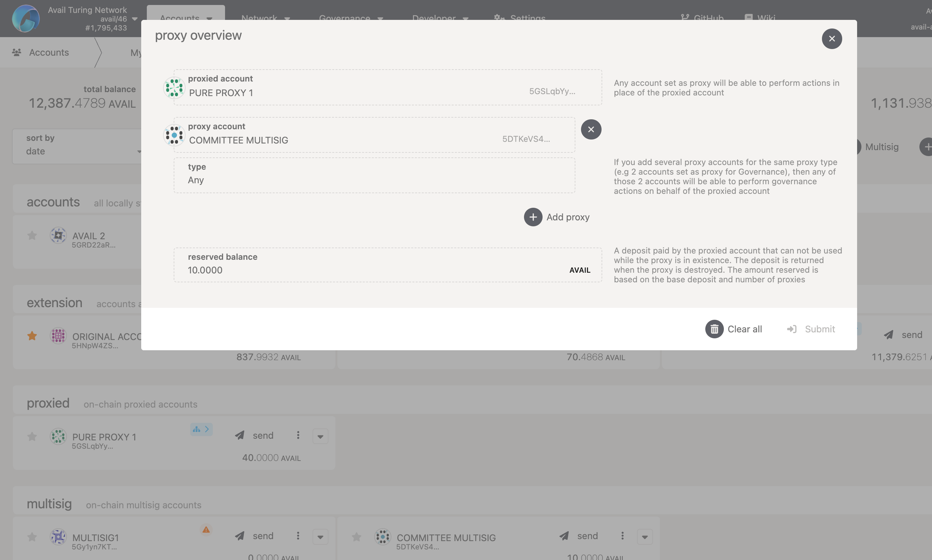Open the proxy type Any dropdown
932x560 pixels.
tap(374, 176)
